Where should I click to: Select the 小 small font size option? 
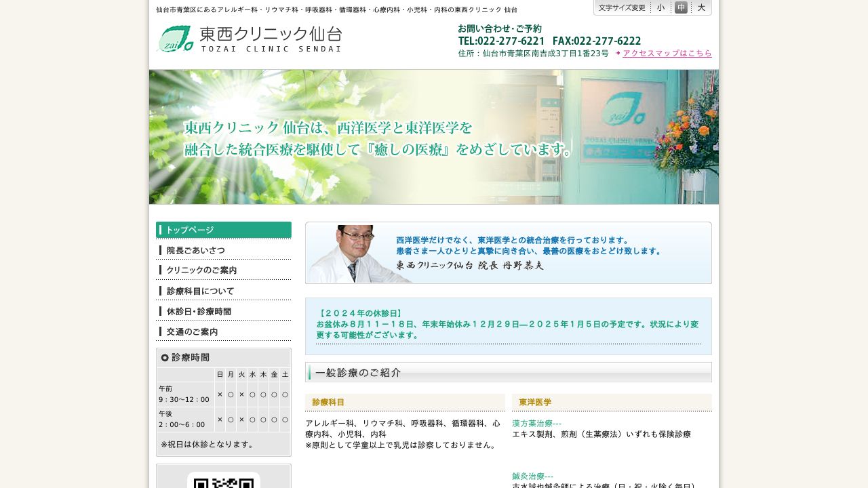point(660,7)
